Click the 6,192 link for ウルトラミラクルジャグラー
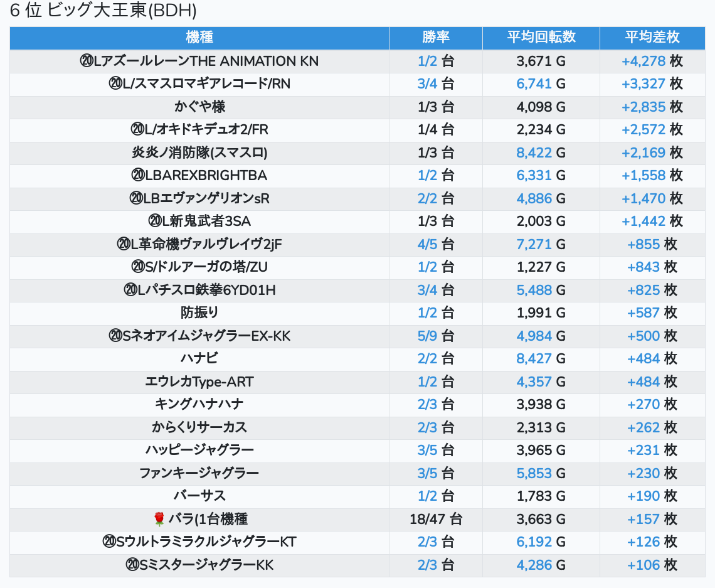Viewport: 715px width, 588px height. (534, 542)
